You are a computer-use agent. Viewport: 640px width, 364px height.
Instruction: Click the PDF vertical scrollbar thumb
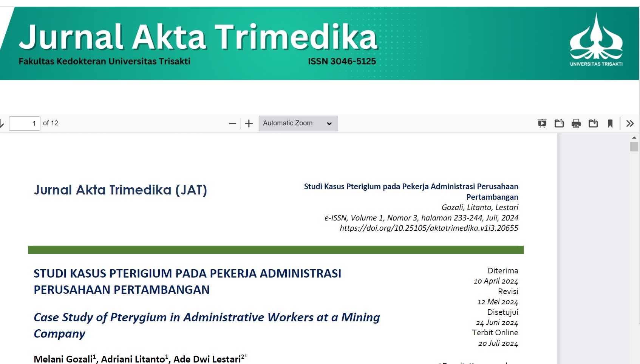(634, 147)
